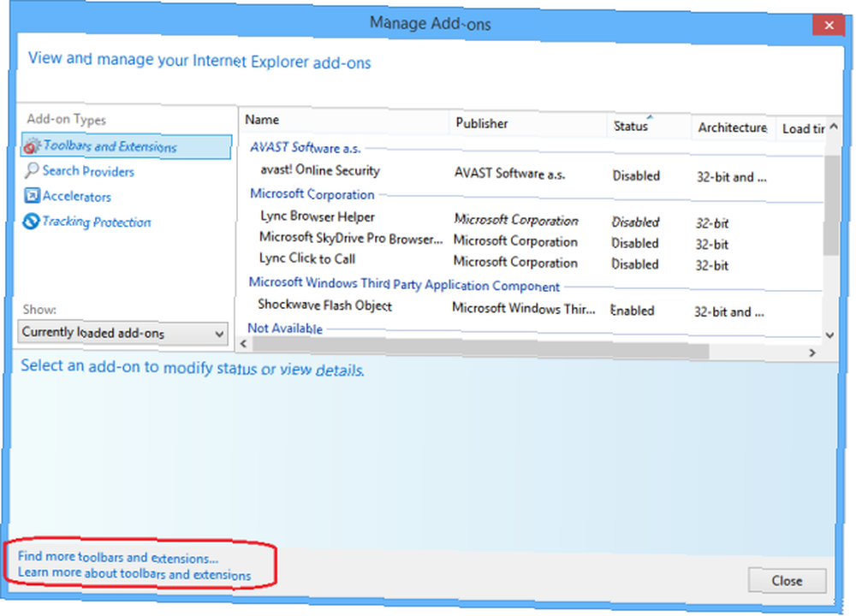The width and height of the screenshot is (856, 616).
Task: Click 32-bit architecture of Lync Click to Call
Action: click(x=712, y=266)
